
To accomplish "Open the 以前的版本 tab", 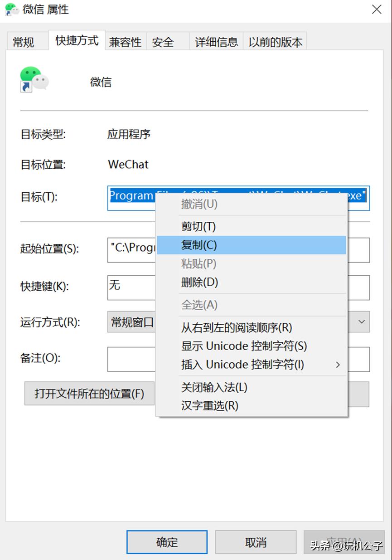I will [275, 41].
